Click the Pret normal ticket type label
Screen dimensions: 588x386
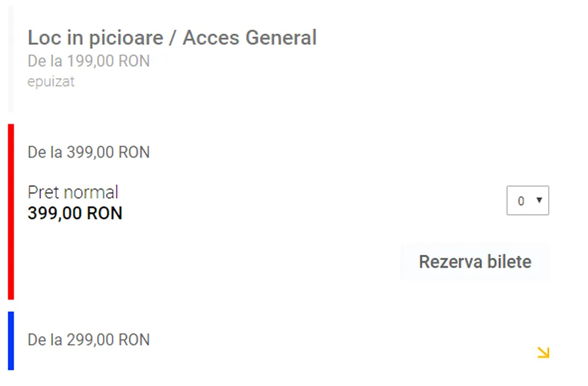tap(73, 192)
